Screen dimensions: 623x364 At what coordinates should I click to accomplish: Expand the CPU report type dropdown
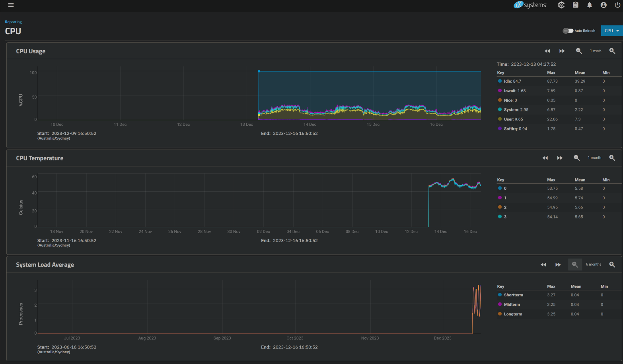tap(611, 31)
